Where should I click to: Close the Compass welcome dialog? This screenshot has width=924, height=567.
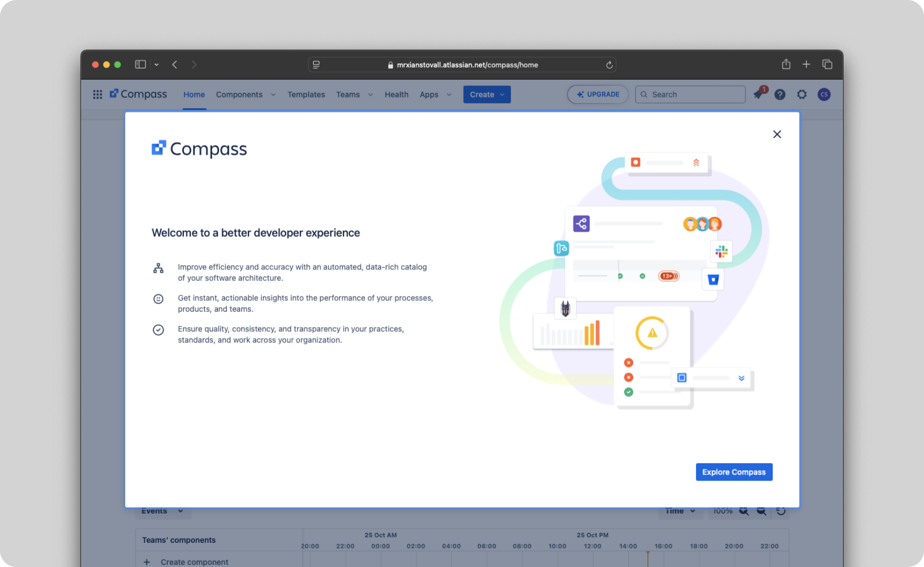tap(777, 134)
